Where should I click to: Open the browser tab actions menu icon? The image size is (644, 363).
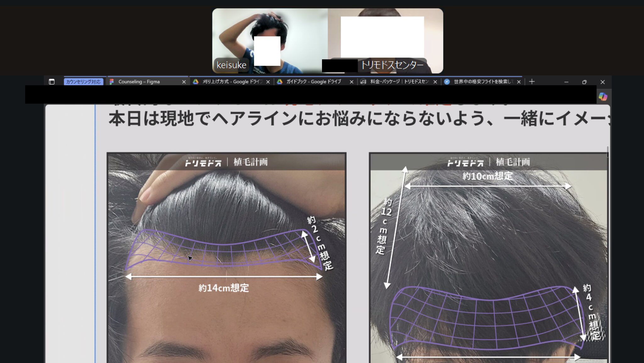pos(52,82)
